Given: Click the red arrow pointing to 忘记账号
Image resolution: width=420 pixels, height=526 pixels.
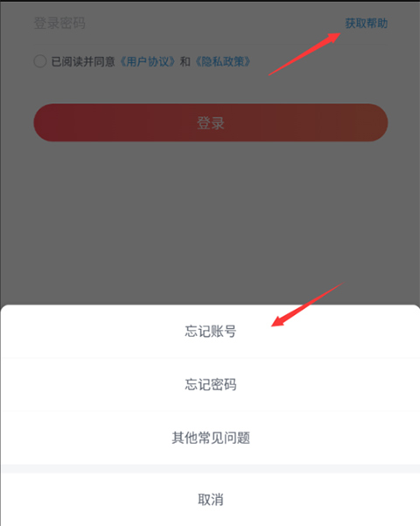Looking at the screenshot, I should (308, 304).
